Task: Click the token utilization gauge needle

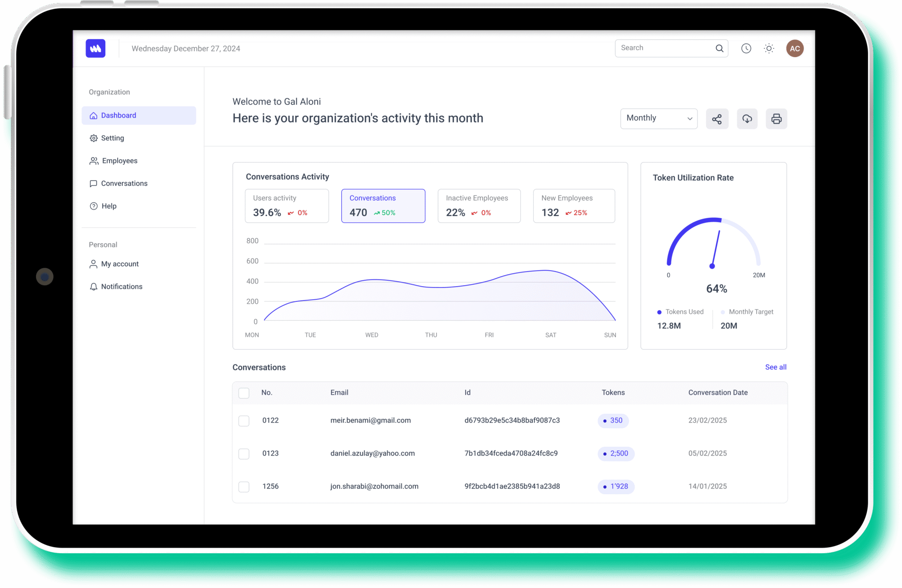Action: pos(716,249)
